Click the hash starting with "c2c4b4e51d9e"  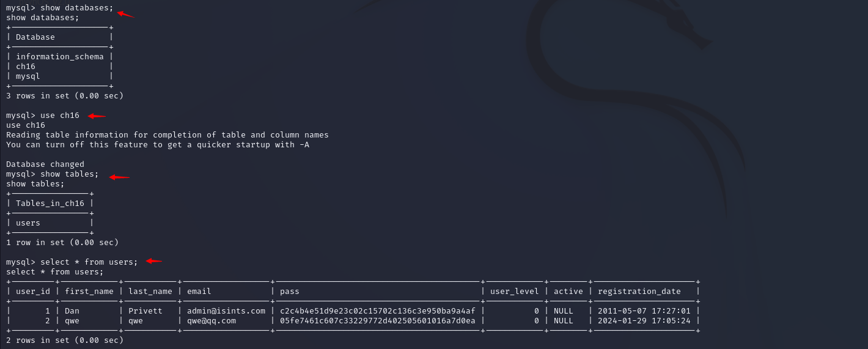(378, 310)
